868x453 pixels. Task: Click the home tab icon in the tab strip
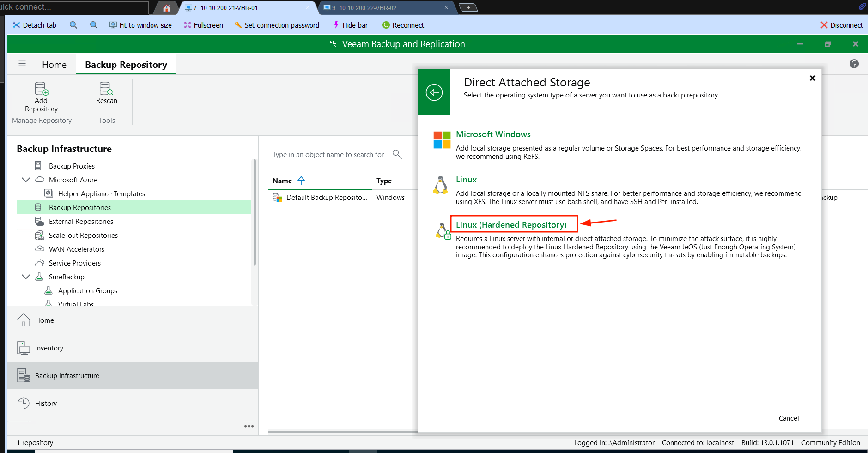pyautogui.click(x=167, y=8)
